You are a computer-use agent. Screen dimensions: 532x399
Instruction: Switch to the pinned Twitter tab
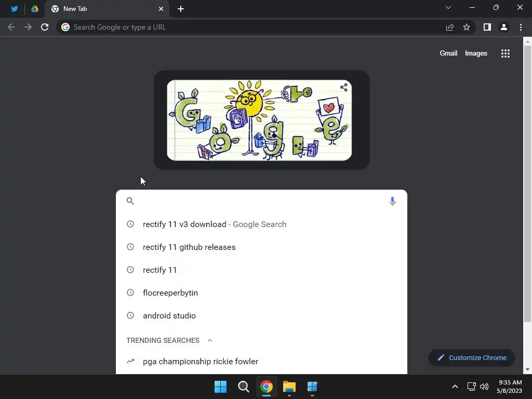[x=14, y=9]
